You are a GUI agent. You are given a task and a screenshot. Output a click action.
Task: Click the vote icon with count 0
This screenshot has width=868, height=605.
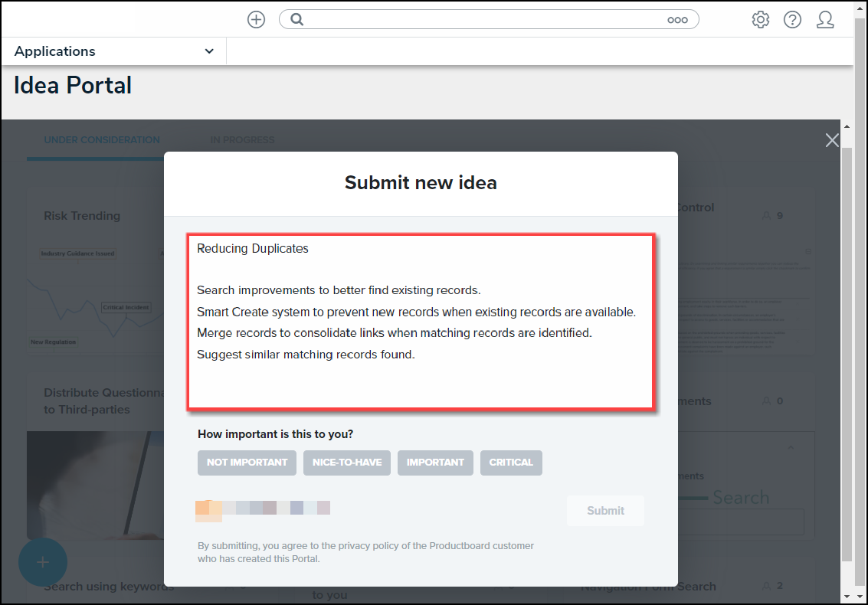(767, 401)
